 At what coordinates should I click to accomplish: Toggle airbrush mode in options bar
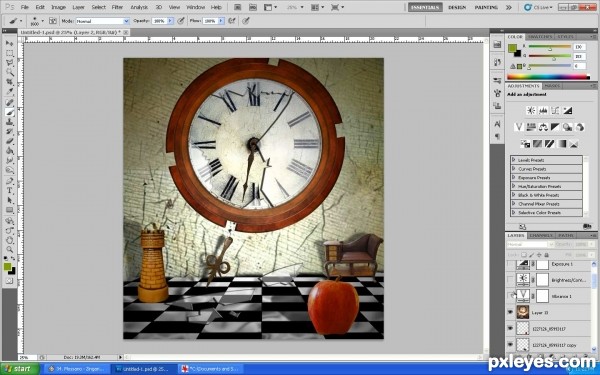click(x=232, y=21)
